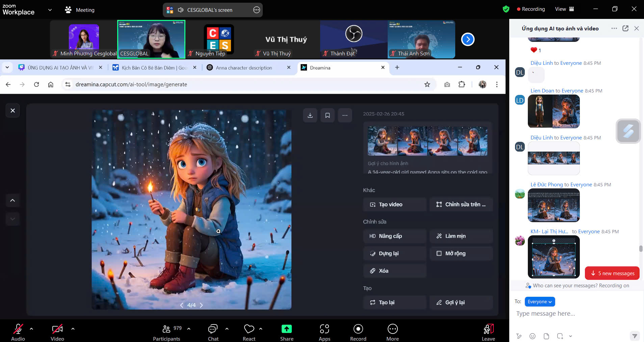
Task: Open the tab search dropdown
Action: click(7, 68)
